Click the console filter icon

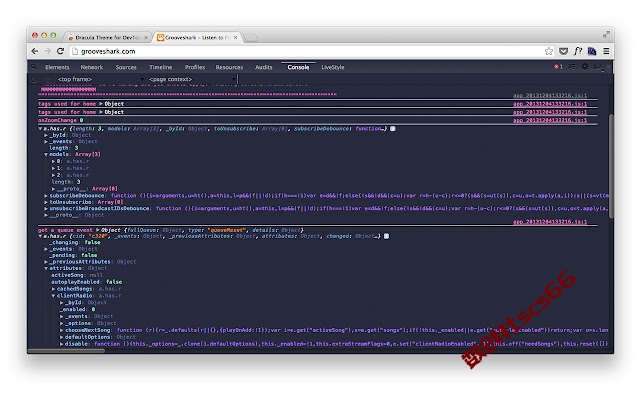point(48,79)
